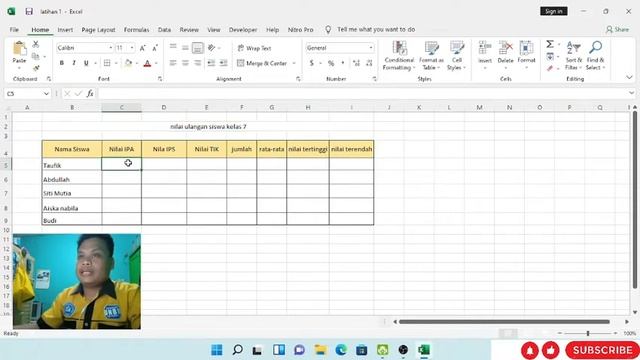Toggle Middle Align vertical alignment
This screenshot has width=640, height=360.
pos(185,48)
